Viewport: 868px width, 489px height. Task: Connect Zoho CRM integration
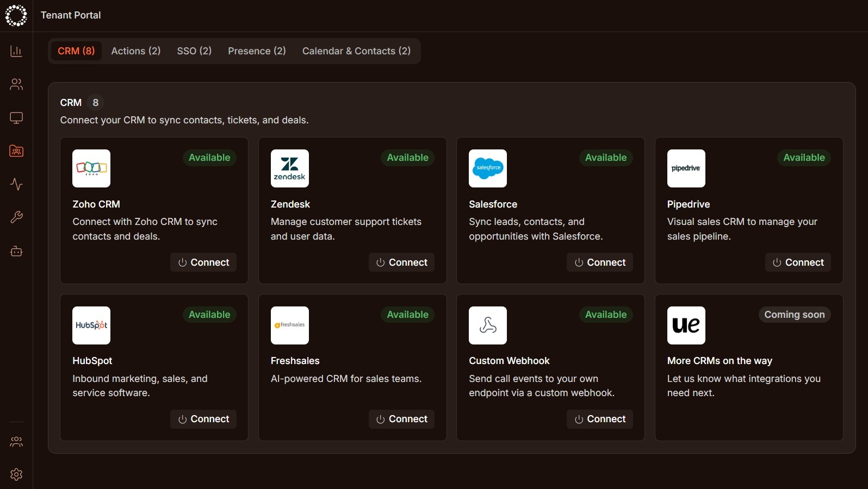[203, 262]
